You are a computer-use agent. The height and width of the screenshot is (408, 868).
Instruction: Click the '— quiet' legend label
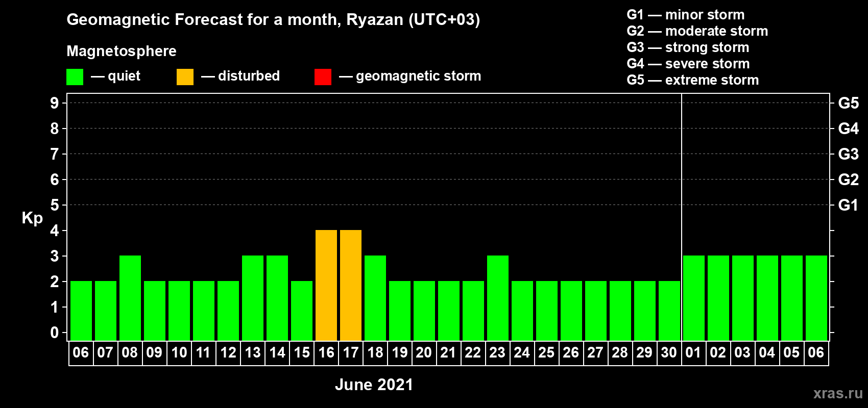pos(115,76)
